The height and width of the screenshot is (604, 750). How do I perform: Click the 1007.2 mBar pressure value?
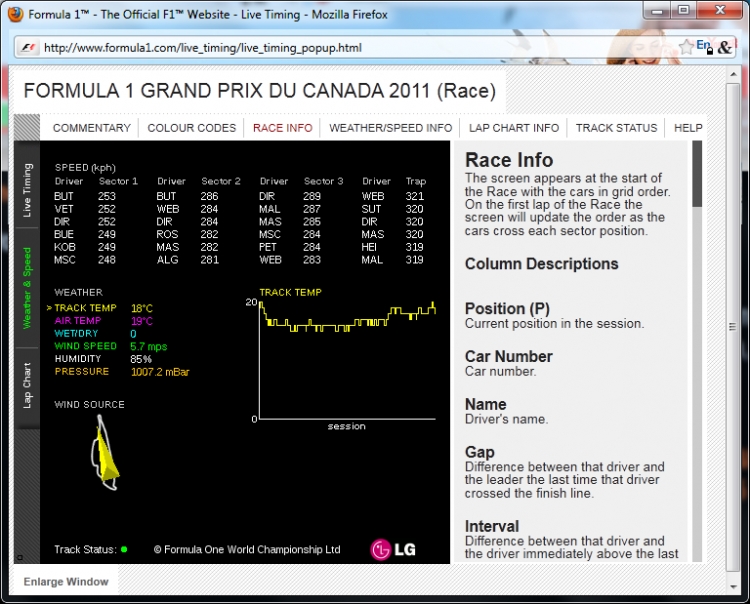coord(160,372)
